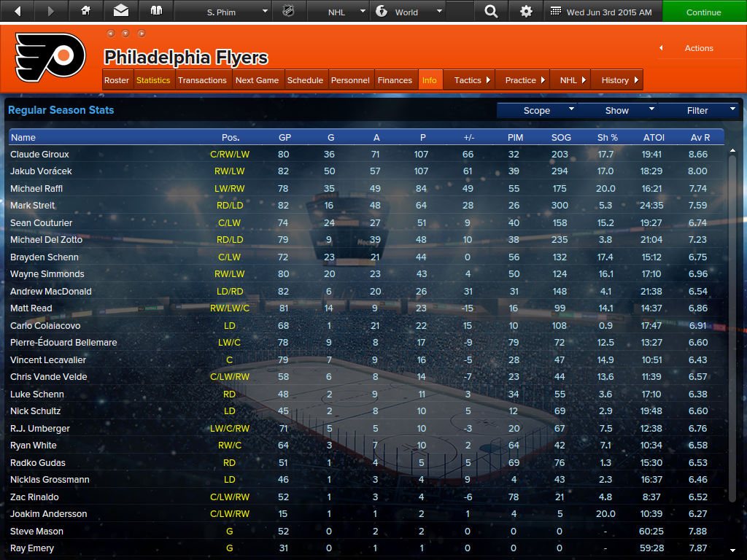Select the Statistics tab

153,80
